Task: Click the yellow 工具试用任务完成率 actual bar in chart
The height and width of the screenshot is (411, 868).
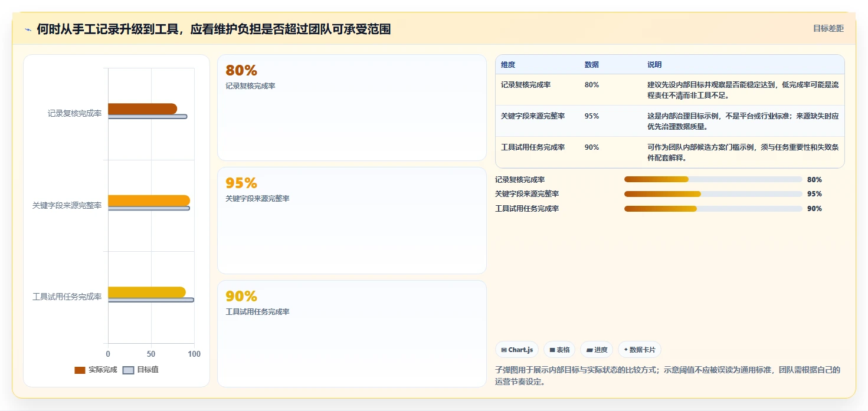Action: pyautogui.click(x=146, y=292)
